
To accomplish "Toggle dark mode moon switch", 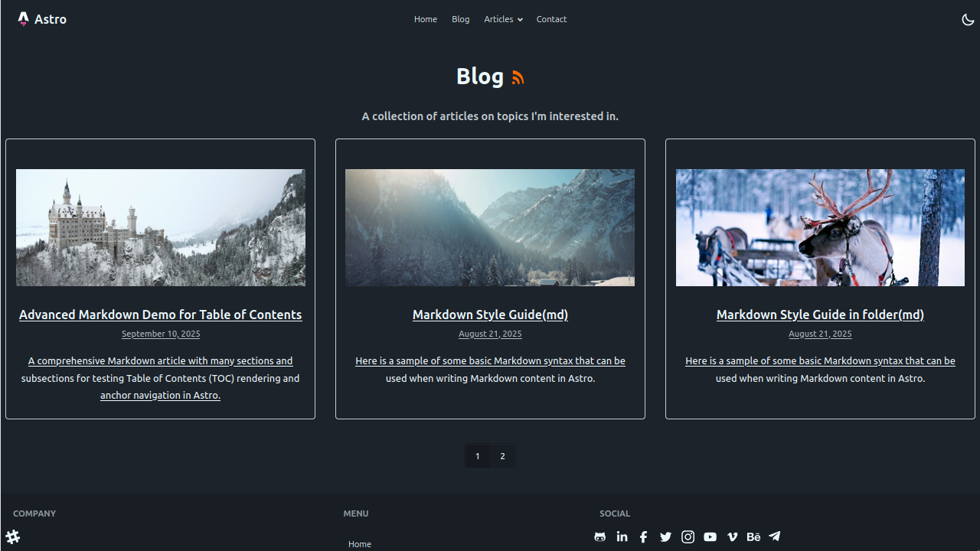I will click(x=968, y=19).
